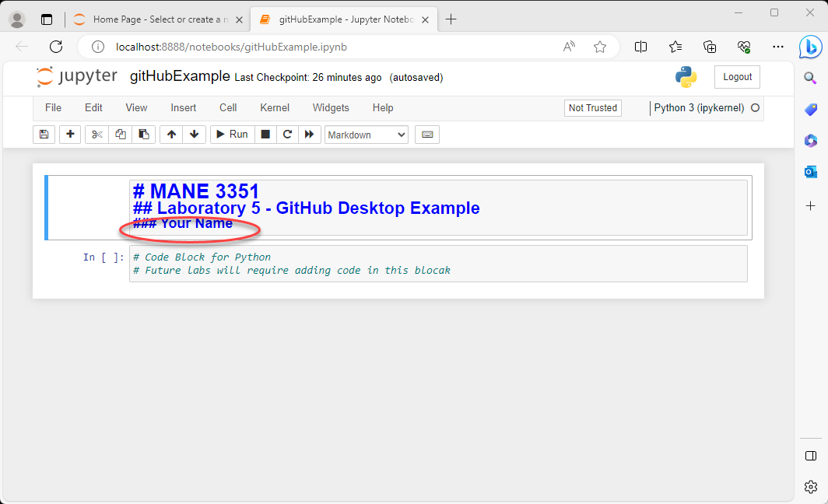The width and height of the screenshot is (828, 504).
Task: Save notebook with the floppy disk icon
Action: pyautogui.click(x=44, y=135)
